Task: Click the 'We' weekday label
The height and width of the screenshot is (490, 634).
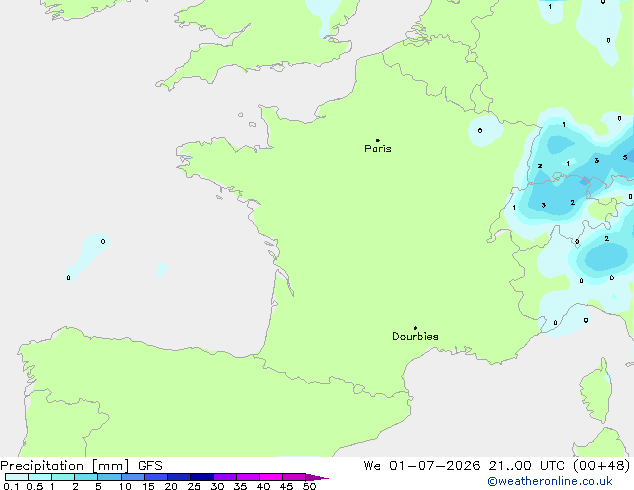Action: [x=372, y=466]
